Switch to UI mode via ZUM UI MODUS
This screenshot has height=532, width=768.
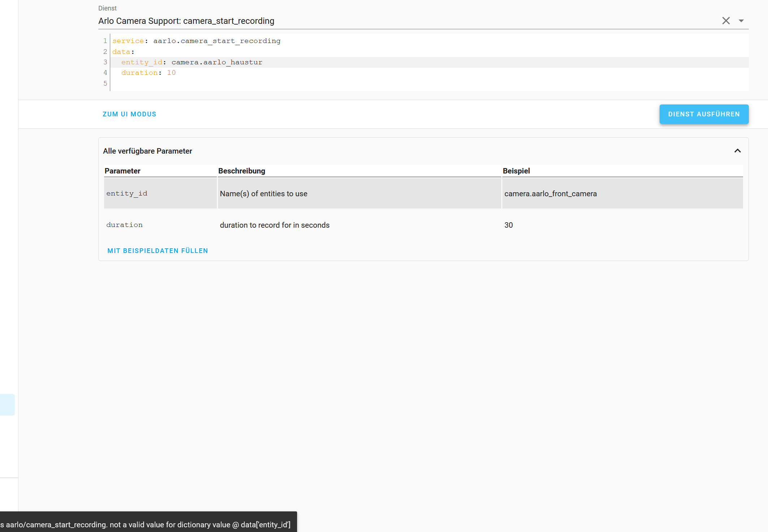point(129,114)
